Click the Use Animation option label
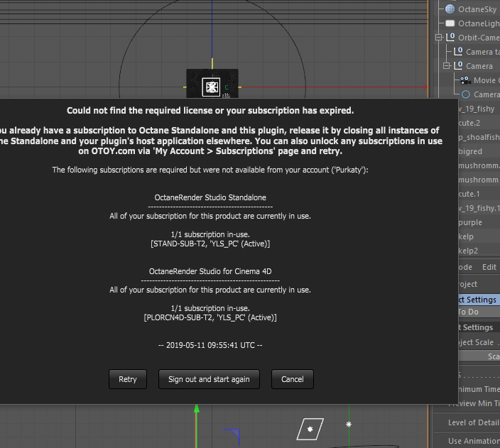Image resolution: width=500 pixels, height=448 pixels. point(474,441)
